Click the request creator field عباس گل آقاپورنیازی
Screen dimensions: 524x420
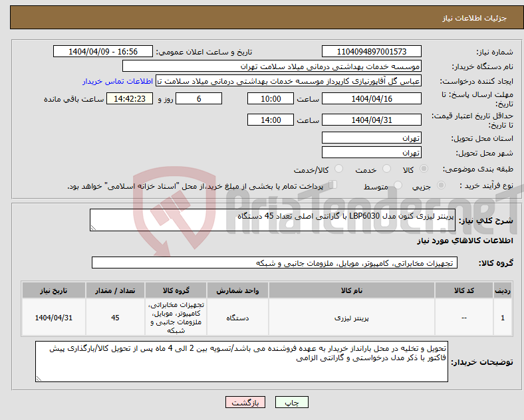289,81
